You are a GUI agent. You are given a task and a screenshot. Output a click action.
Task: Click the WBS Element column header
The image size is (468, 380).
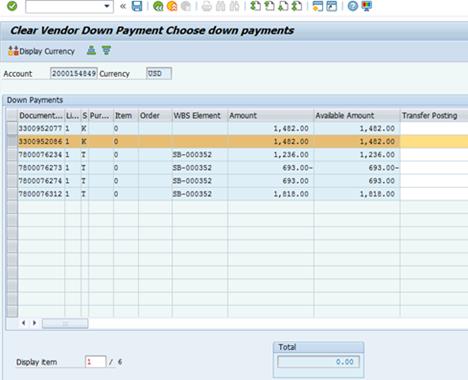coord(200,116)
